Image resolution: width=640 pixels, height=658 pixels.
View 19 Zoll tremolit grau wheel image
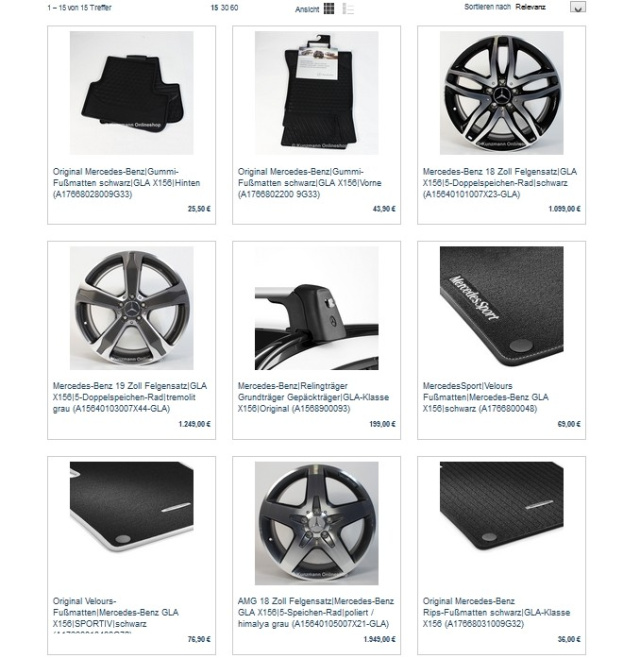(131, 308)
